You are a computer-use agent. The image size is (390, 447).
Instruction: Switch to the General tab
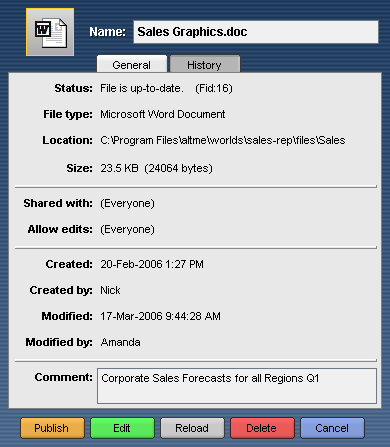click(x=132, y=65)
